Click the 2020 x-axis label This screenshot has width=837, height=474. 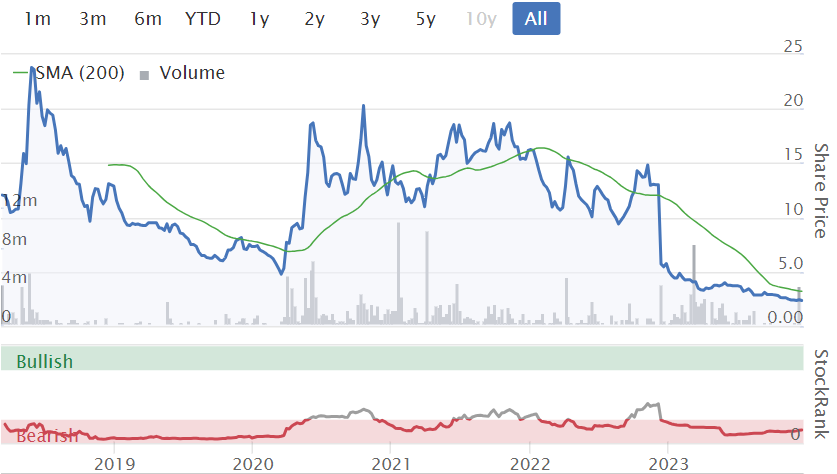(252, 463)
